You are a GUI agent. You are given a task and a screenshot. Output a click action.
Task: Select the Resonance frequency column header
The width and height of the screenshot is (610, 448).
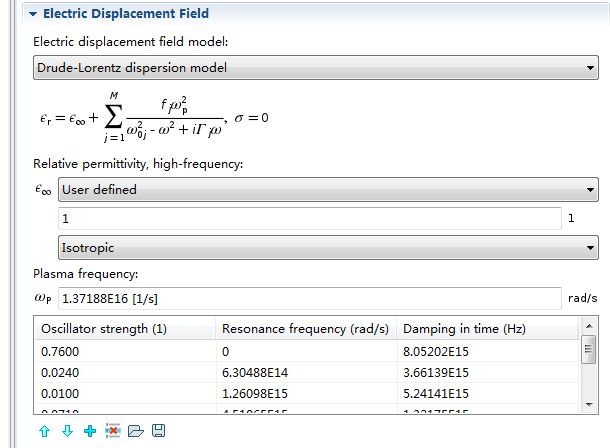(x=305, y=329)
